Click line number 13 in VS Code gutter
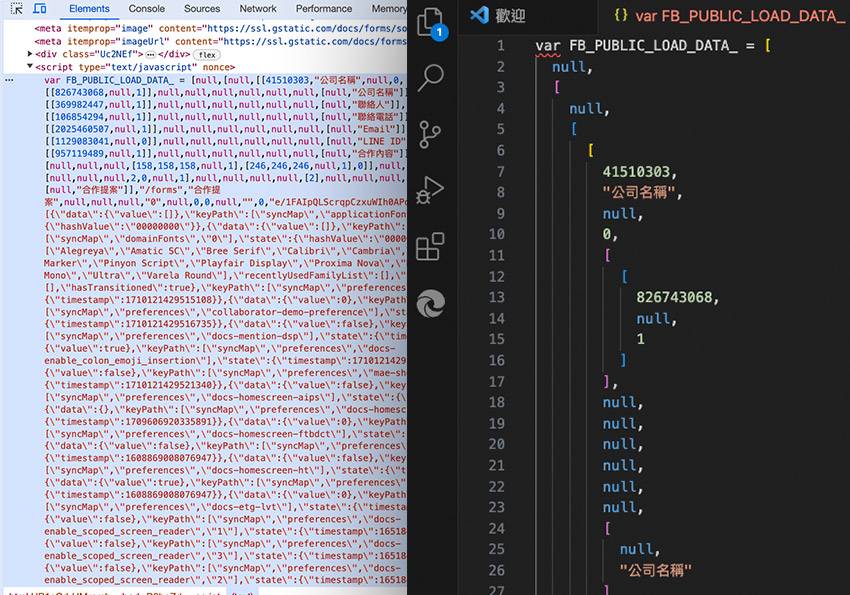 pos(497,298)
